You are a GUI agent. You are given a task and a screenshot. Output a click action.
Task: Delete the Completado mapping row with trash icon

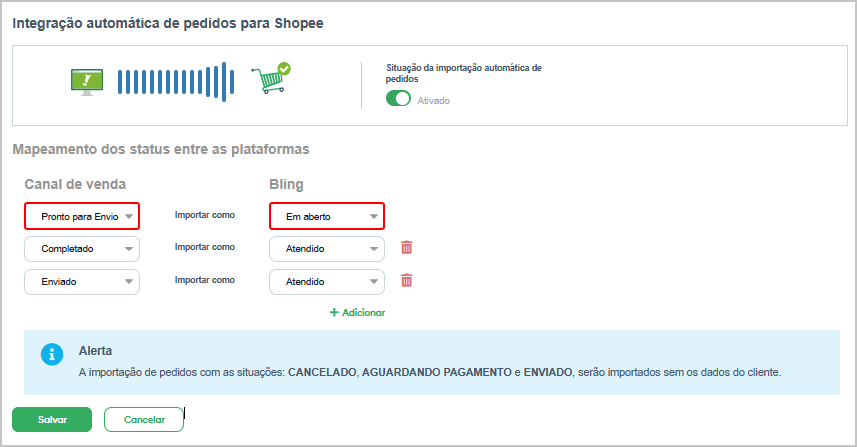click(407, 248)
